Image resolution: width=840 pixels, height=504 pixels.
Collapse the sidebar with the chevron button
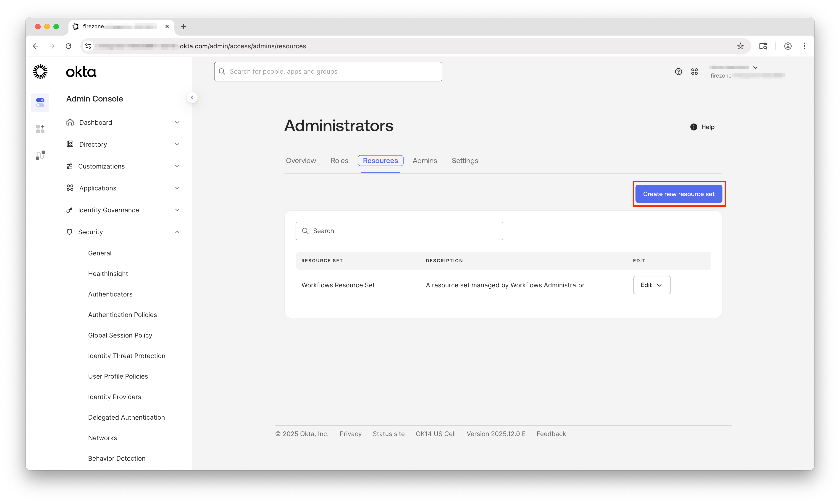pos(192,98)
